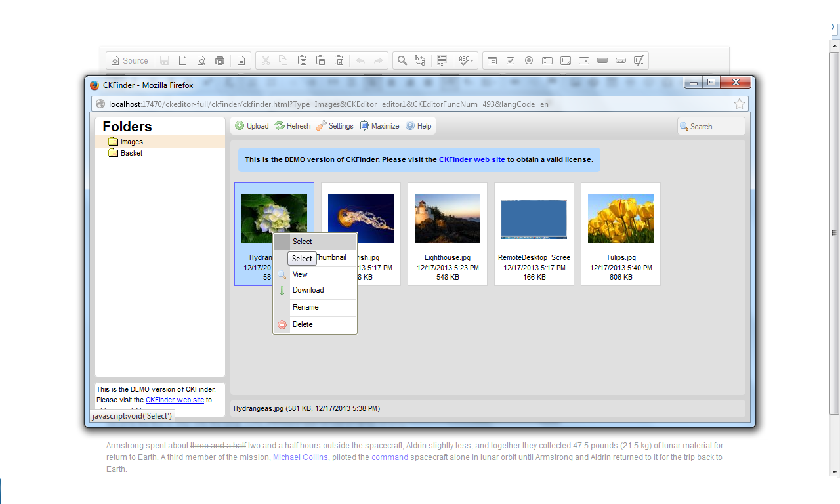Click the Firefox icon in title bar

(94, 85)
